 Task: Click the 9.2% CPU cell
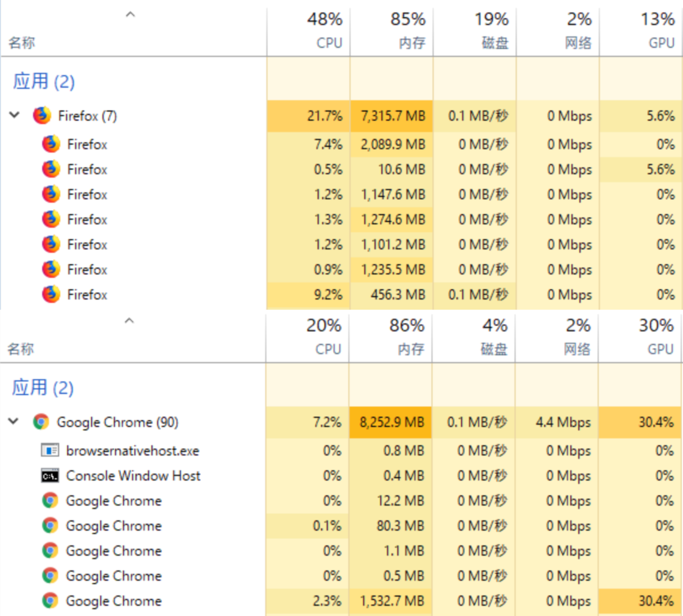point(309,295)
